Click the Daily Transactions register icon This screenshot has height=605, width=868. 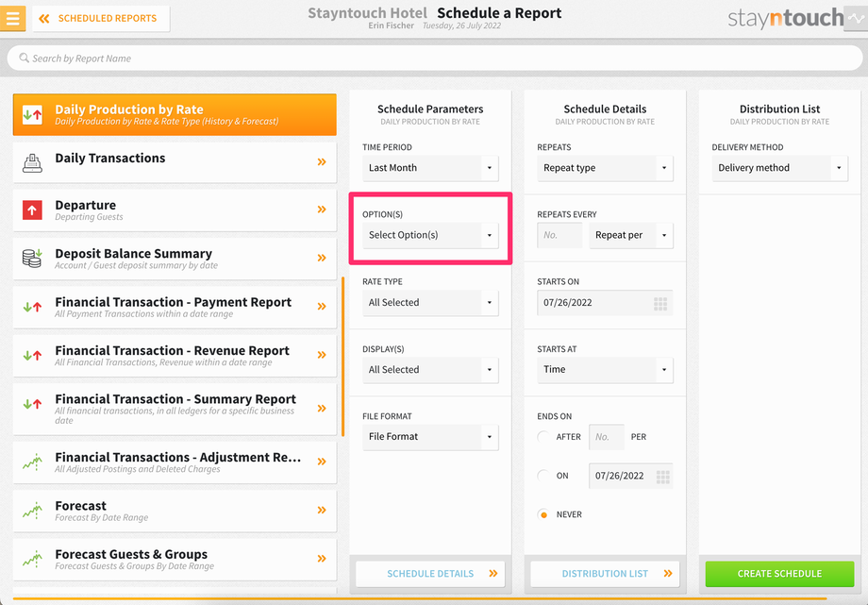point(32,163)
